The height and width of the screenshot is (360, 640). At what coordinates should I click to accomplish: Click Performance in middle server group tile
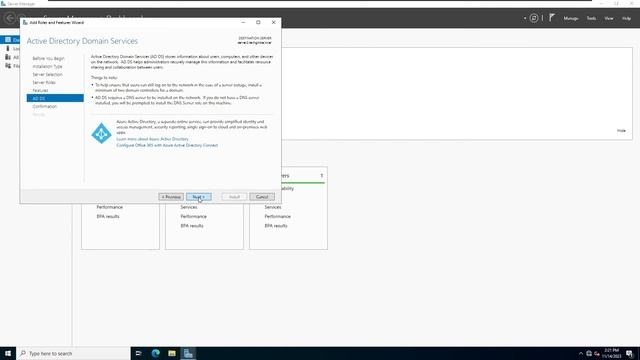(193, 216)
